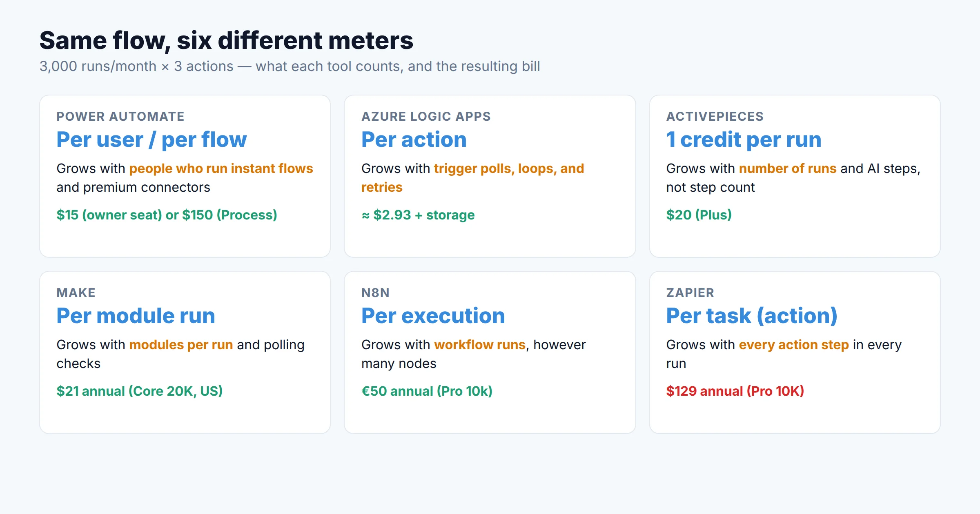This screenshot has width=980, height=514.
Task: Select the subtitle '3,000 runs/month × 3 actions'
Action: [136, 66]
